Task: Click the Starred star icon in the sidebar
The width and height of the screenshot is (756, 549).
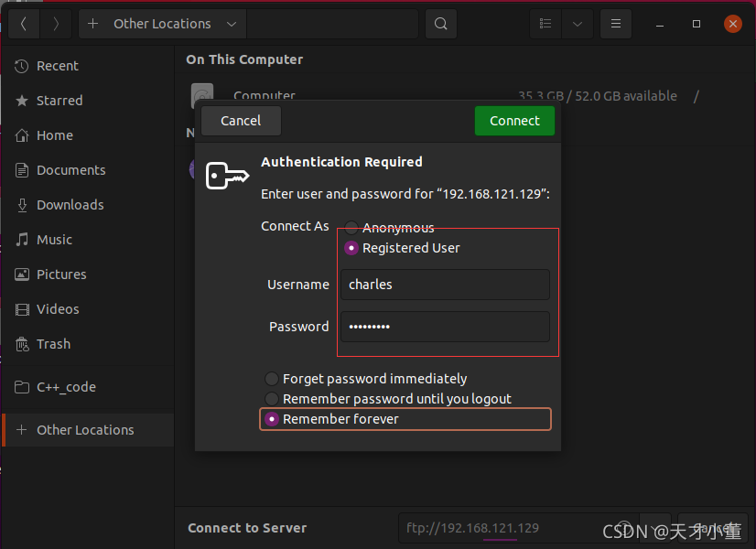Action: click(x=22, y=101)
